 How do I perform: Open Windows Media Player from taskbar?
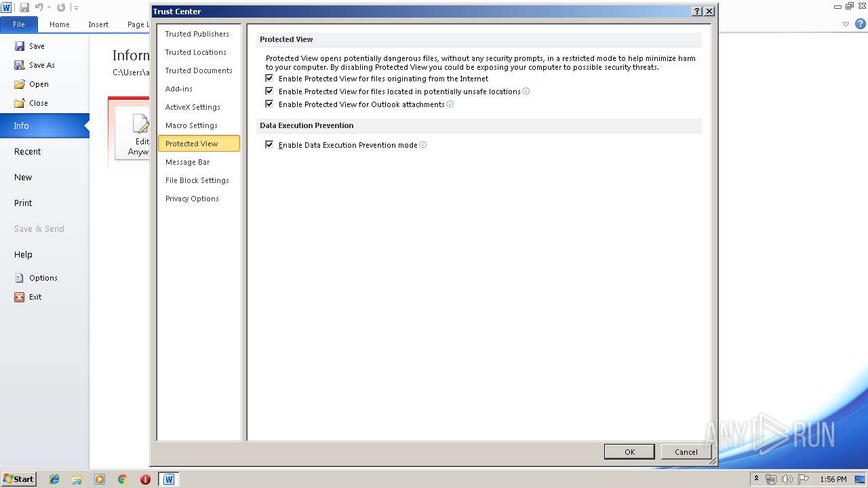(x=100, y=479)
